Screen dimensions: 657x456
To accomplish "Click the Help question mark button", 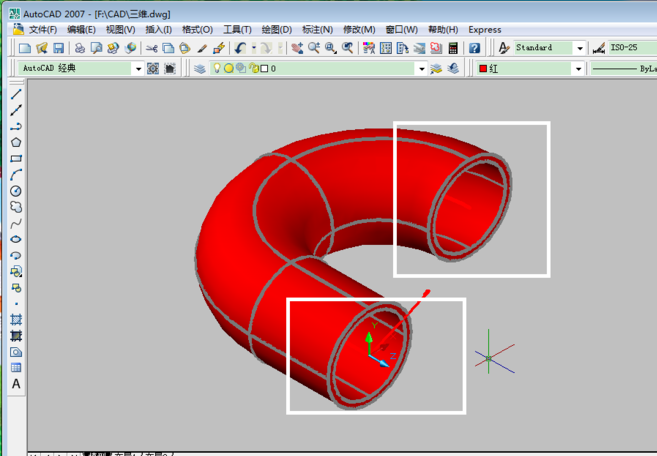I will point(474,48).
